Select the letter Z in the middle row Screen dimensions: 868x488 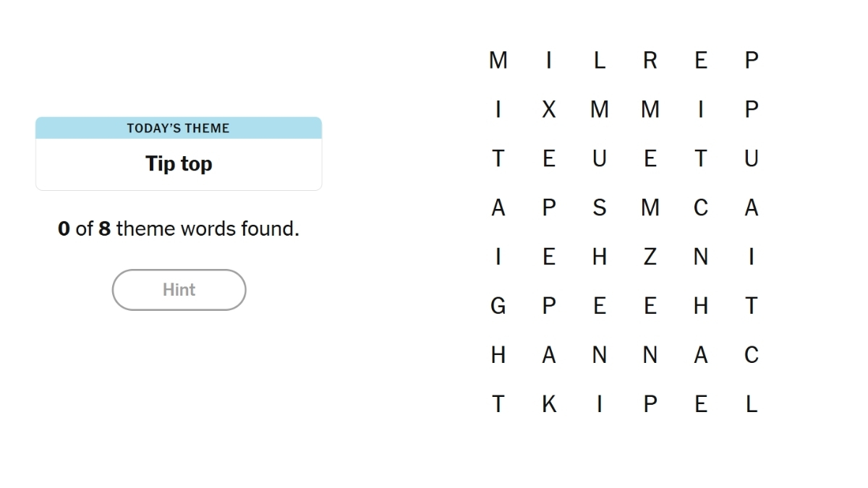650,257
